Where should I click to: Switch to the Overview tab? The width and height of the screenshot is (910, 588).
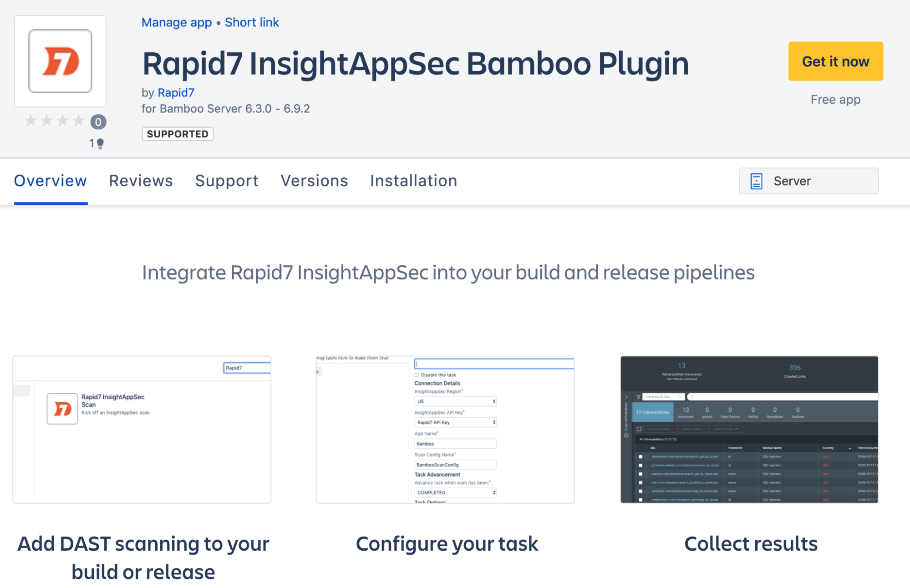coord(51,181)
